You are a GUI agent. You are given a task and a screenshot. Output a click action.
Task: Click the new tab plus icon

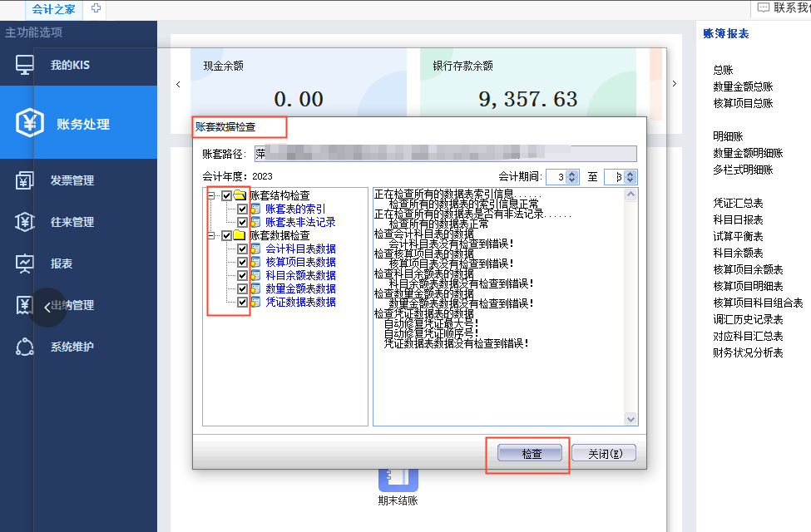pos(96,8)
